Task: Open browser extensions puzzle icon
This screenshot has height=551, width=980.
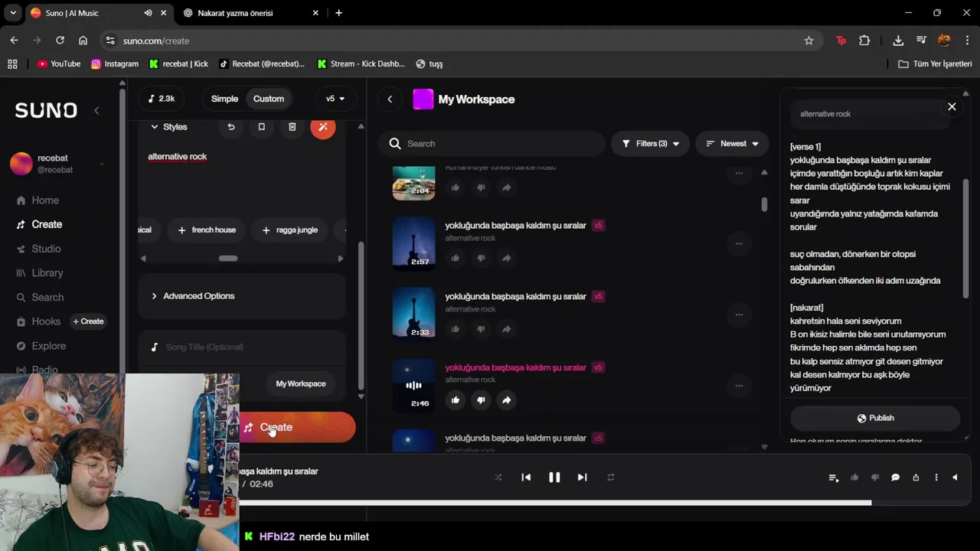Action: pos(864,41)
